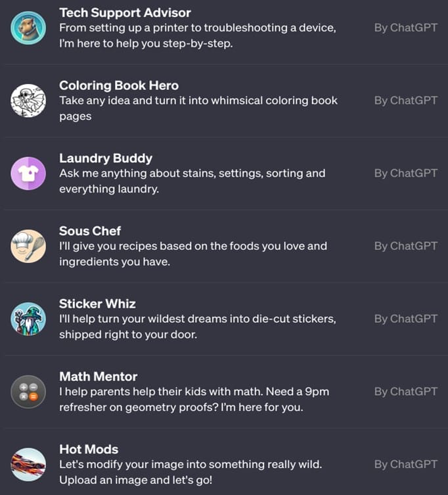Click 'By ChatGPT' next to Tech Support Advisor
The image size is (448, 495).
406,28
